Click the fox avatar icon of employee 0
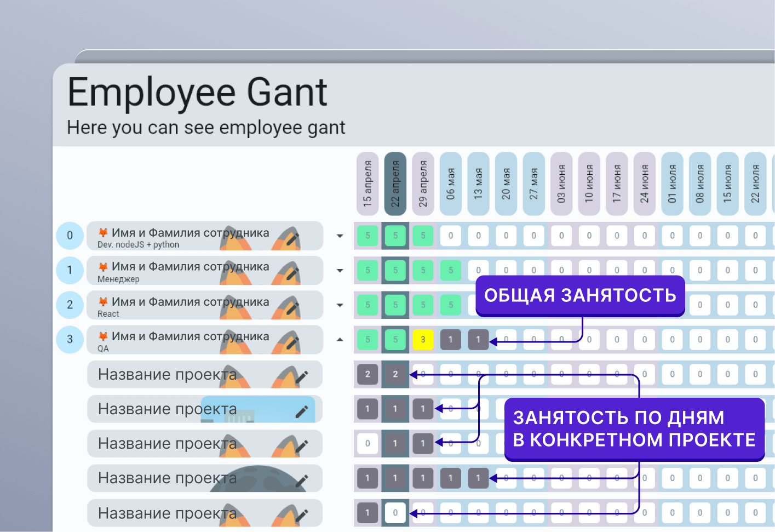 pyautogui.click(x=103, y=233)
